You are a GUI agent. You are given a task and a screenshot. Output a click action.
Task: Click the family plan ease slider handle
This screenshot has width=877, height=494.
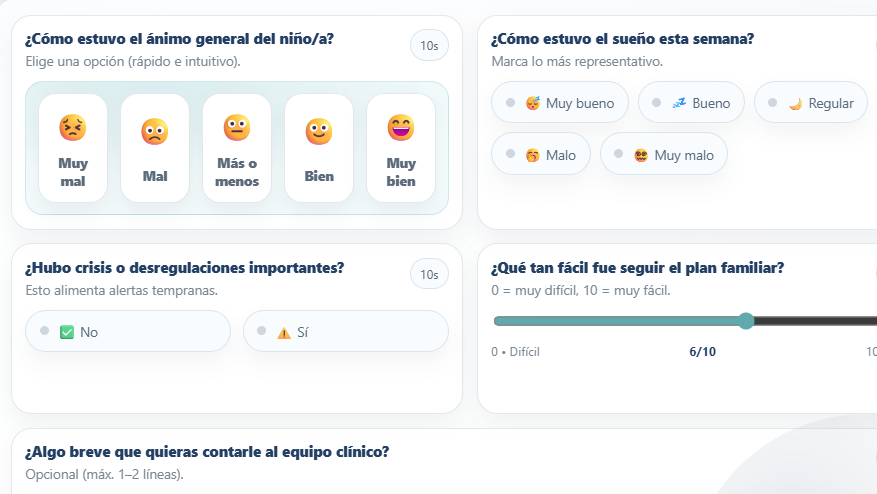[x=746, y=321]
